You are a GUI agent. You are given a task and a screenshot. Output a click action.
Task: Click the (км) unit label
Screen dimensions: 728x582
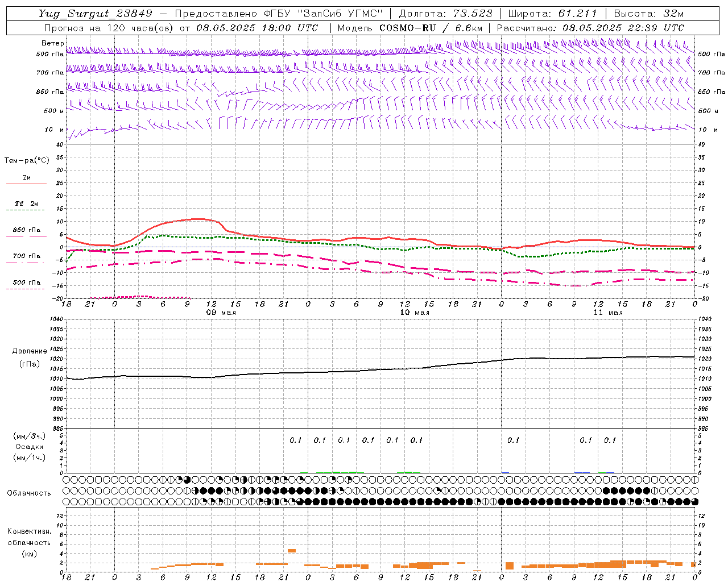pos(30,554)
